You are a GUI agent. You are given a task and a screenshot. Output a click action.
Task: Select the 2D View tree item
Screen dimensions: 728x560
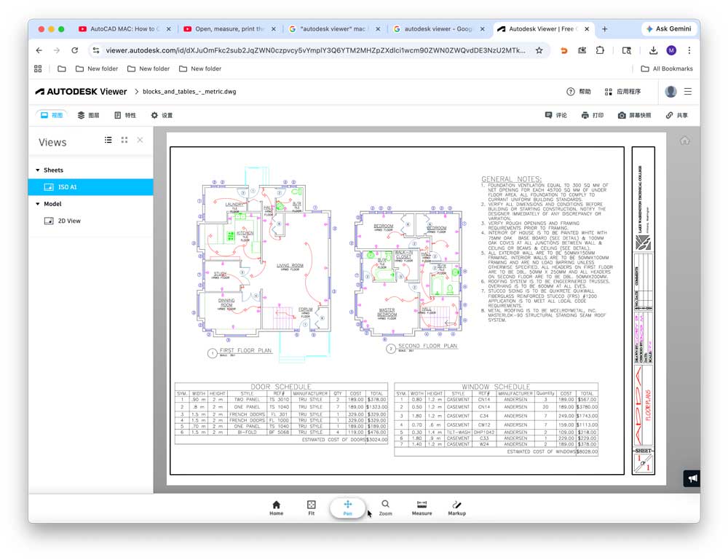coord(69,221)
